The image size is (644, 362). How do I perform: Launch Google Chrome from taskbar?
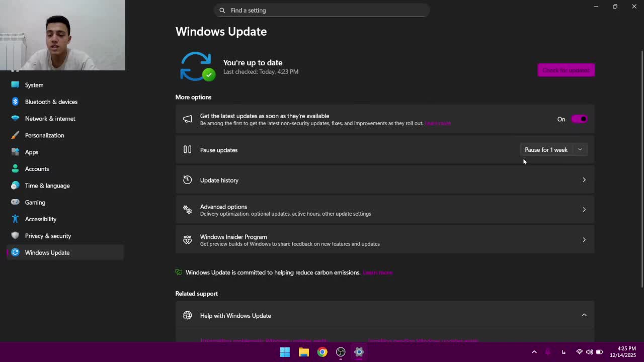(322, 352)
